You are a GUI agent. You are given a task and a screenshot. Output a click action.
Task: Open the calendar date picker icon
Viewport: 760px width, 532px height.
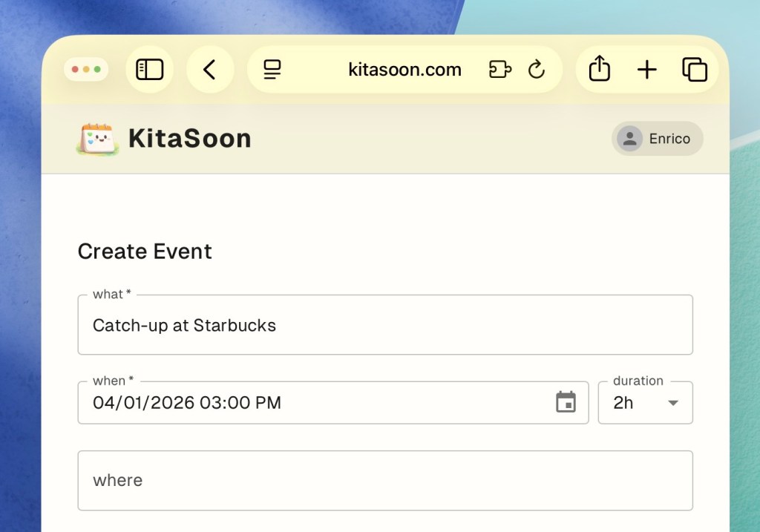(x=566, y=402)
